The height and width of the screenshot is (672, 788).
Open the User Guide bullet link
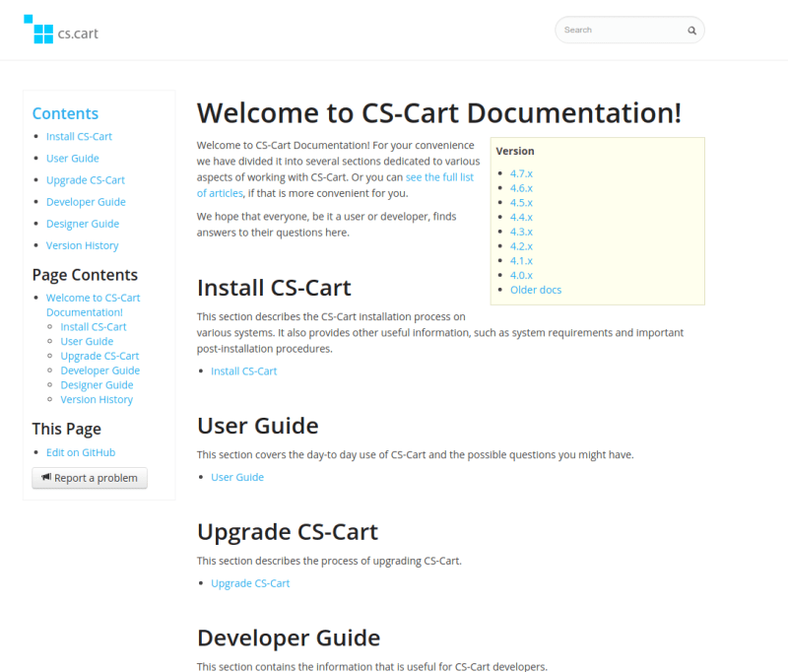coord(236,477)
